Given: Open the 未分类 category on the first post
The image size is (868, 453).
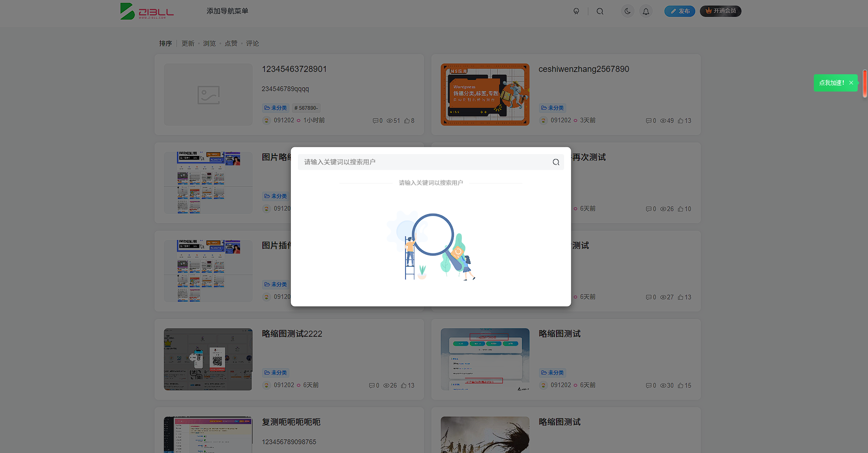Looking at the screenshot, I should click(x=275, y=107).
